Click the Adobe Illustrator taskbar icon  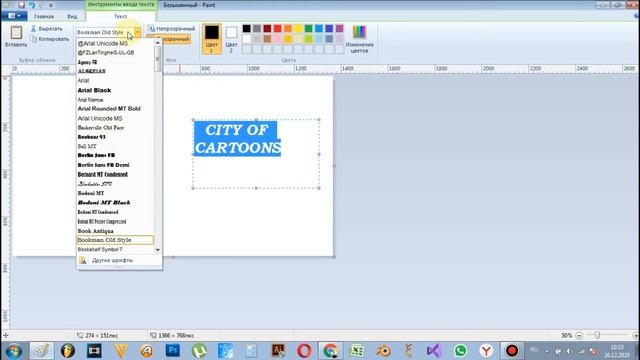point(278,351)
